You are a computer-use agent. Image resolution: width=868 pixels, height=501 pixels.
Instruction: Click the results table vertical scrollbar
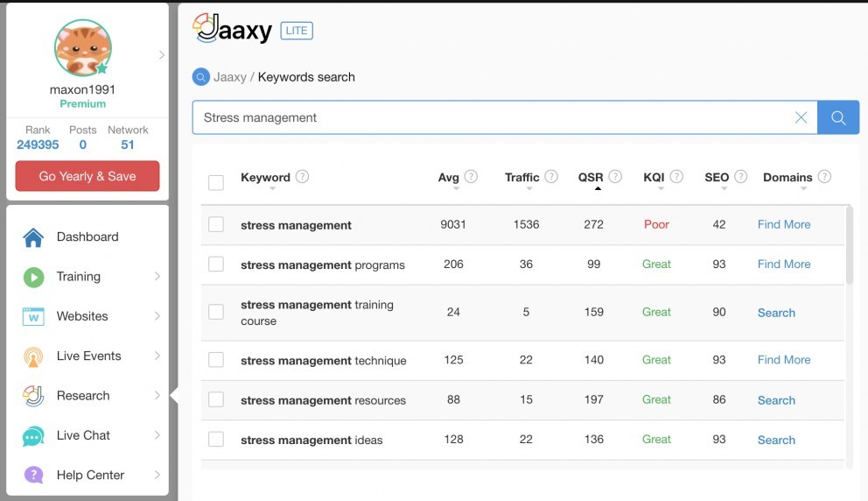click(x=849, y=245)
